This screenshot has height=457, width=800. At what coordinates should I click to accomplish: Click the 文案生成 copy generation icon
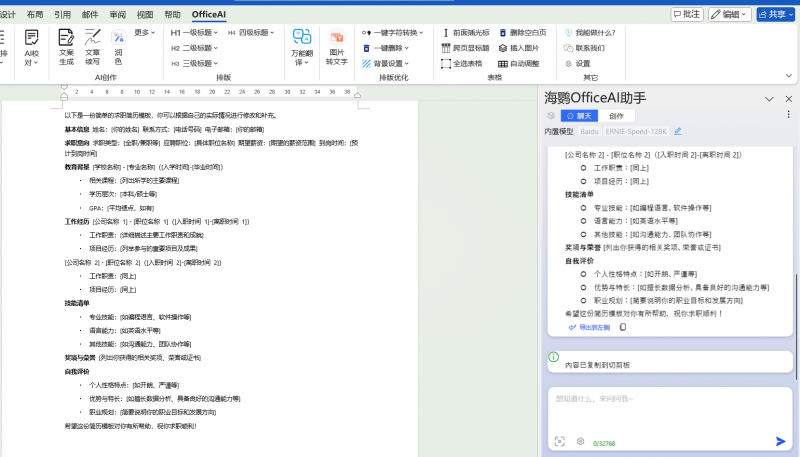pos(66,47)
